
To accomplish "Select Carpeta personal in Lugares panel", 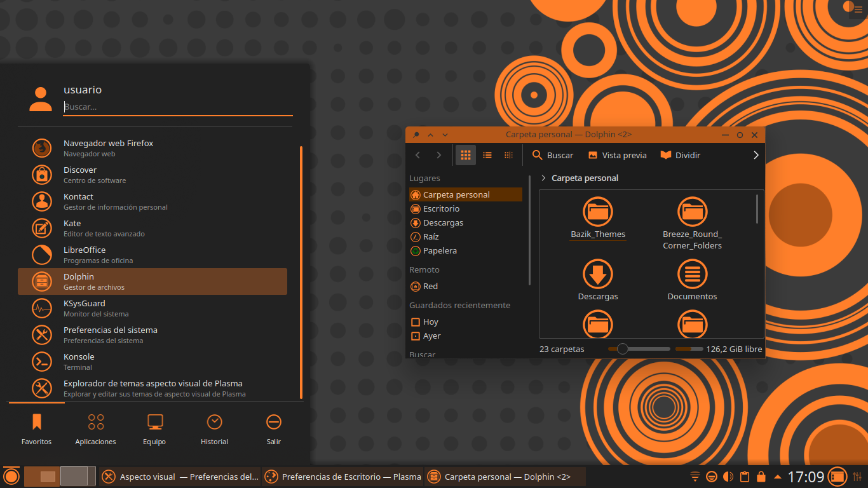I will coord(466,194).
